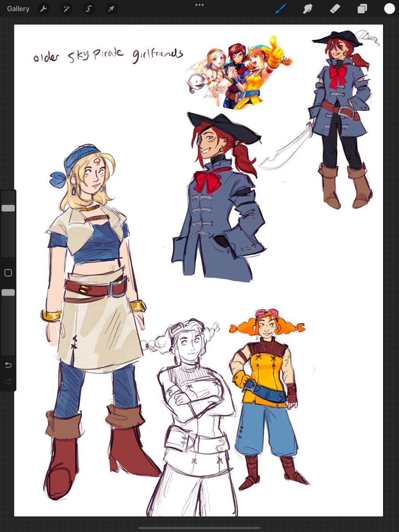Screen dimensions: 399x532
Task: Open the Layers panel
Action: coord(362,8)
